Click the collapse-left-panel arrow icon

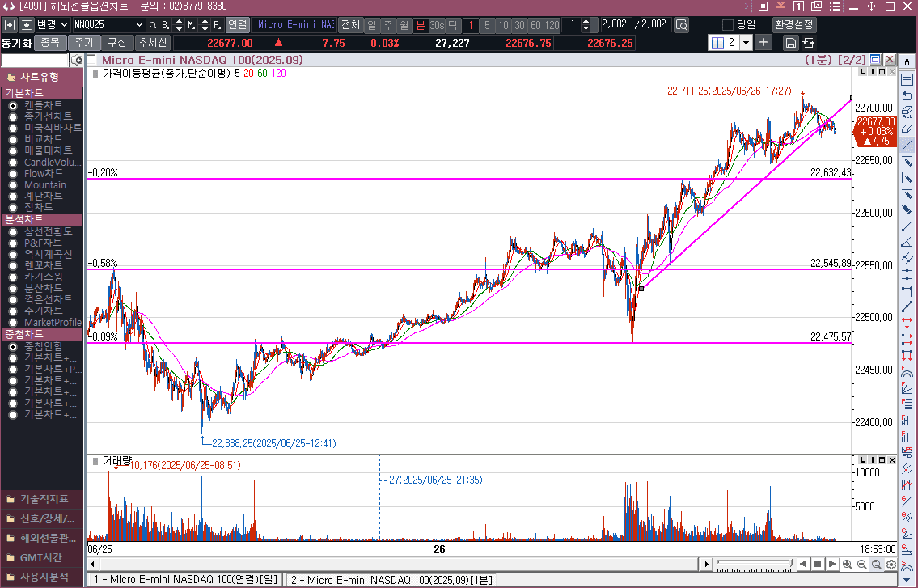(x=10, y=25)
